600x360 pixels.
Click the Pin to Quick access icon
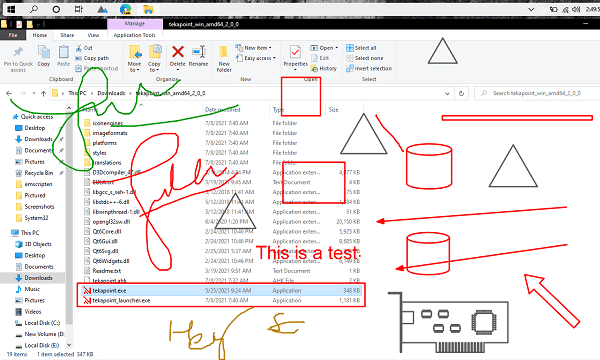pyautogui.click(x=18, y=52)
